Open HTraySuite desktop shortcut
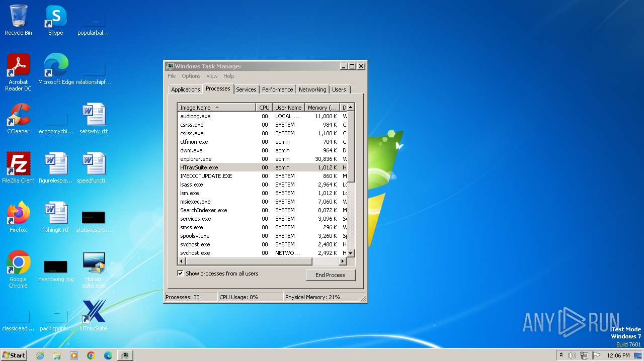 [x=94, y=316]
